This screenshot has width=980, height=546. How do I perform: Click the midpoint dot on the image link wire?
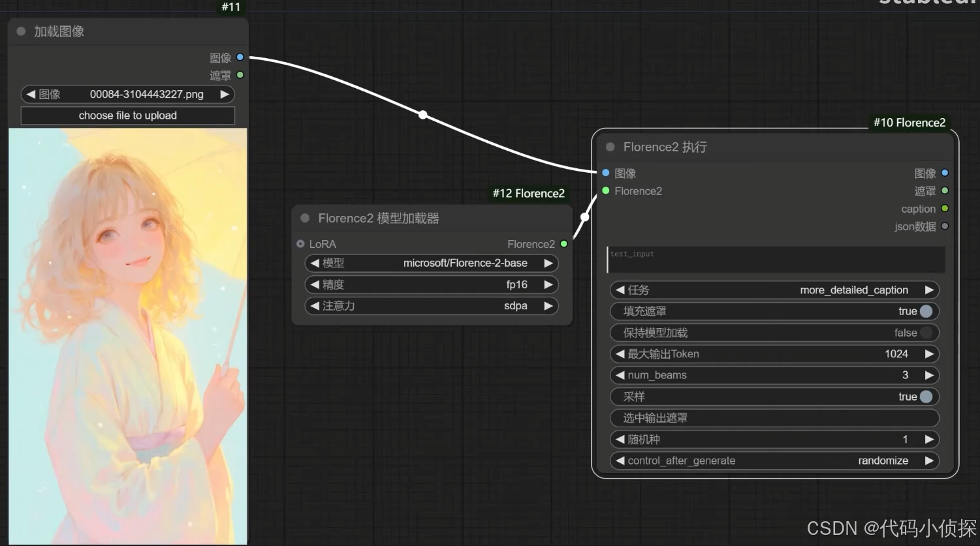coord(423,115)
